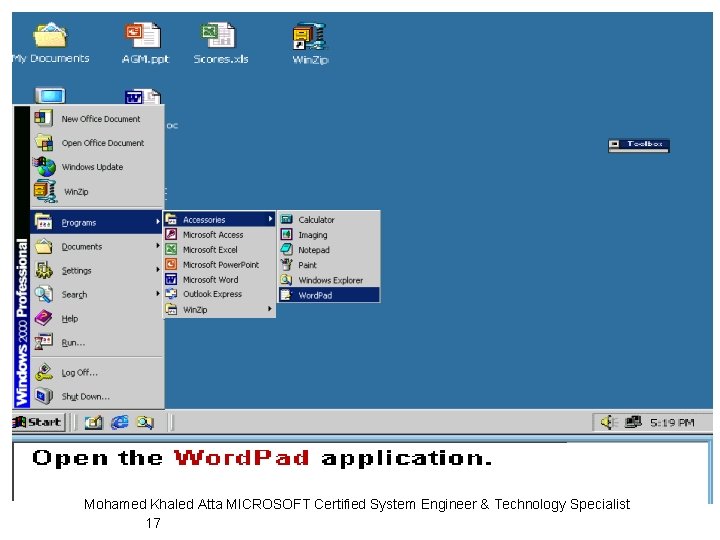Screen dimensions: 720x540
Task: Click the WordPad icon in Accessories
Action: [x=287, y=295]
